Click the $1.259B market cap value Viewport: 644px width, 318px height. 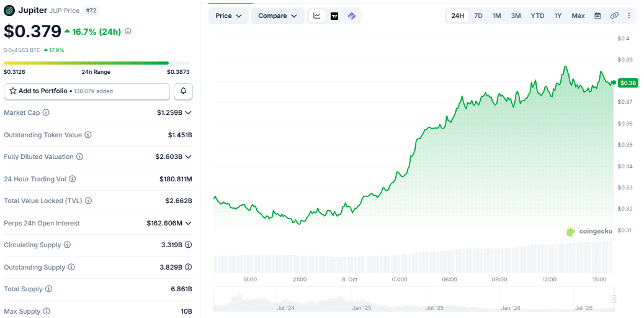click(x=169, y=112)
